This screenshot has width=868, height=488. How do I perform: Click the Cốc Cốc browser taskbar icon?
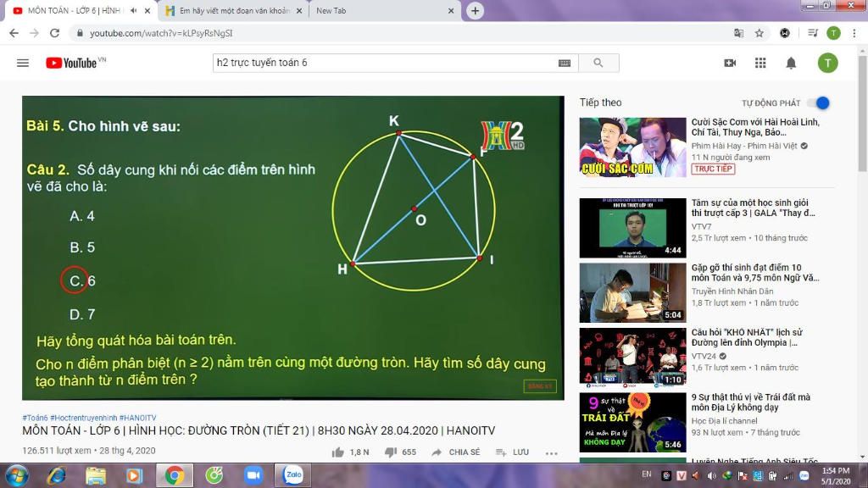214,475
